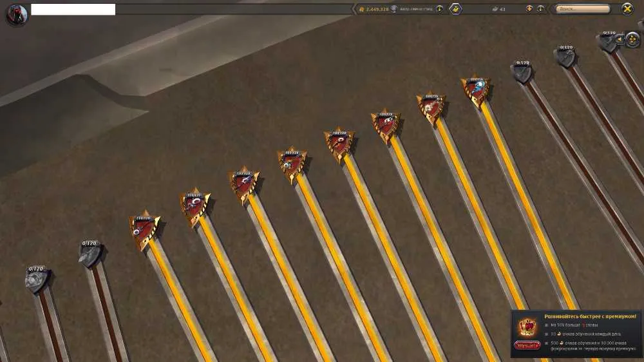
Task: Select the gray 0/120 node right of blue-glow node
Action: coord(522,73)
